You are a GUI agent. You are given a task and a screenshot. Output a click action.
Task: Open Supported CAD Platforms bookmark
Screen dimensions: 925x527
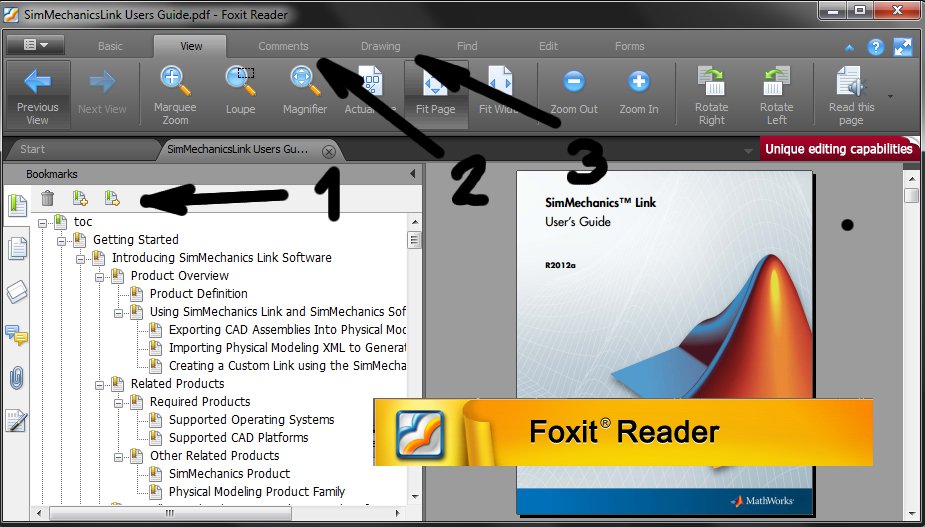pos(238,437)
